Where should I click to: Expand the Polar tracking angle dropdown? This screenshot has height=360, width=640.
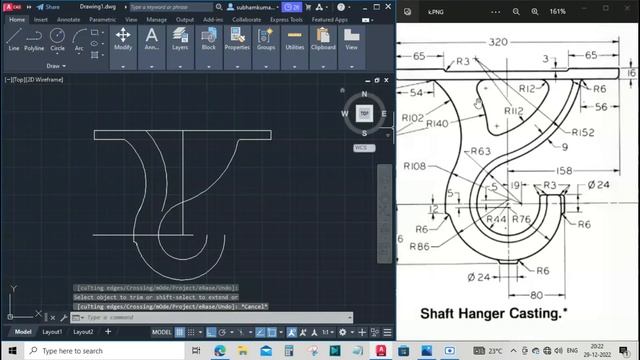[x=231, y=332]
